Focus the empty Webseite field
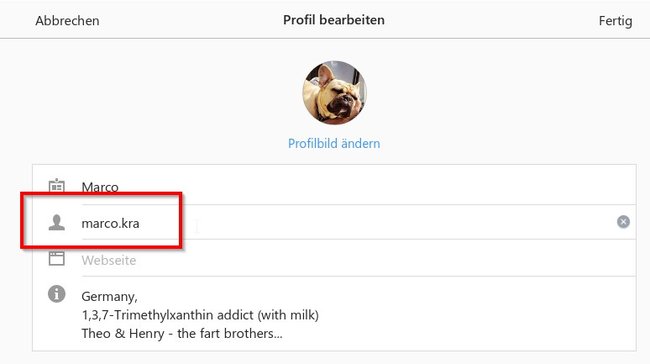Image resolution: width=650 pixels, height=364 pixels. tap(358, 260)
